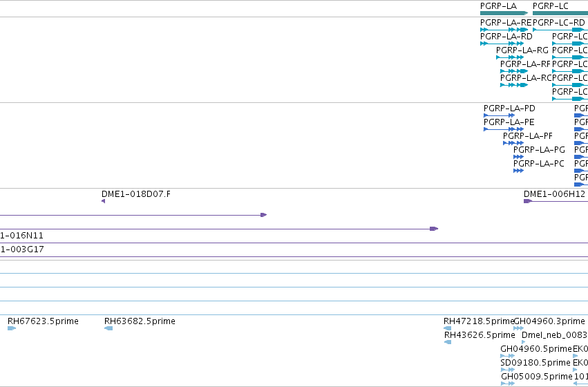Click the GH04960.5prime EST label
588x387 pixels.
coord(536,349)
